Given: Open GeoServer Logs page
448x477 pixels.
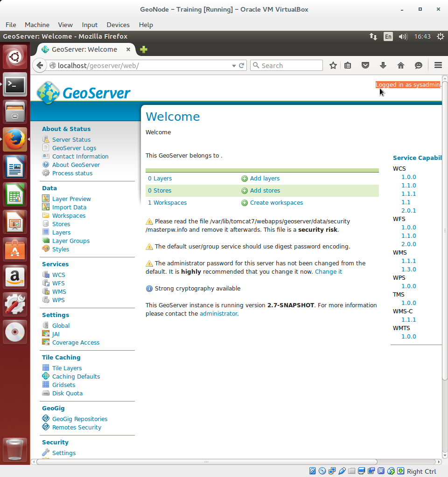Looking at the screenshot, I should [74, 148].
